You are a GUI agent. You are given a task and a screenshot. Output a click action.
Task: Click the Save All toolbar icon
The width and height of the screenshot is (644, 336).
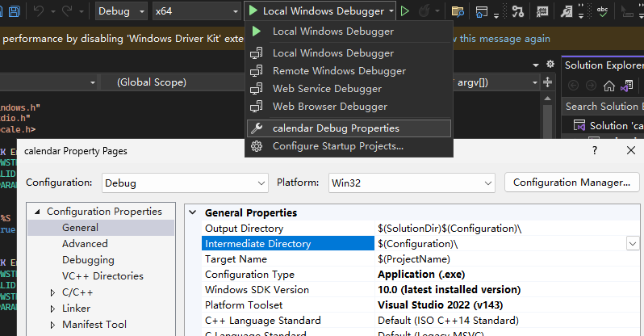(15, 11)
